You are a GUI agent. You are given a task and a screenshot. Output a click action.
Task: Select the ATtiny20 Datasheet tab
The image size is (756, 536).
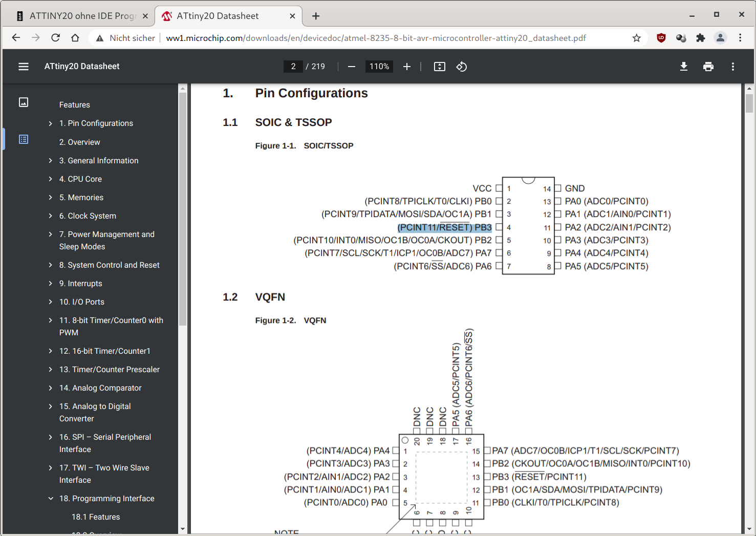click(228, 16)
